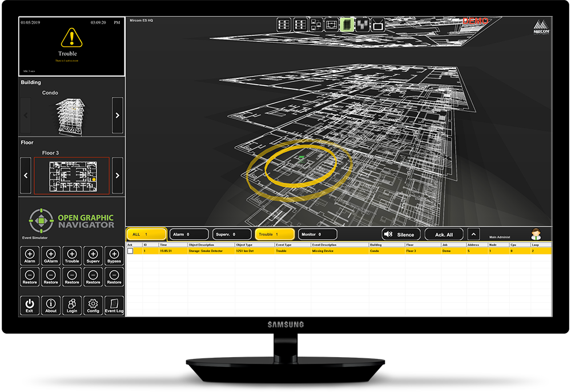Click the Login users icon

click(72, 305)
